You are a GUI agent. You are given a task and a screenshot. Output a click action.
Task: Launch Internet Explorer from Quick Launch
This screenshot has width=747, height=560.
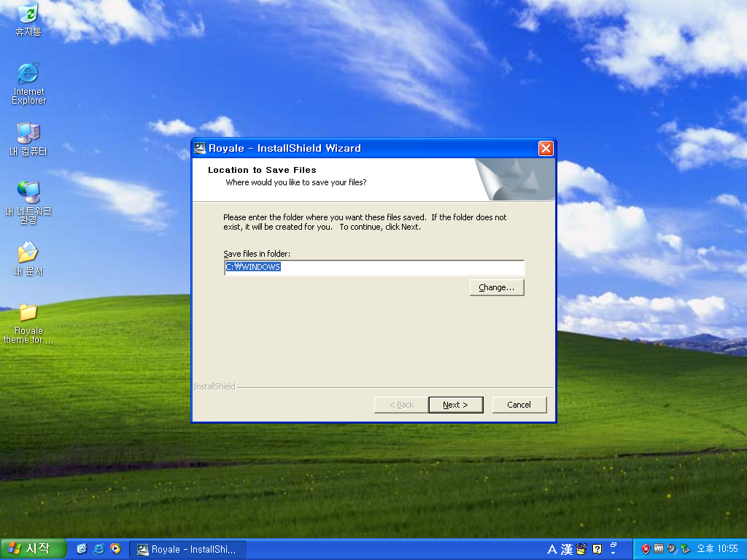[98, 549]
